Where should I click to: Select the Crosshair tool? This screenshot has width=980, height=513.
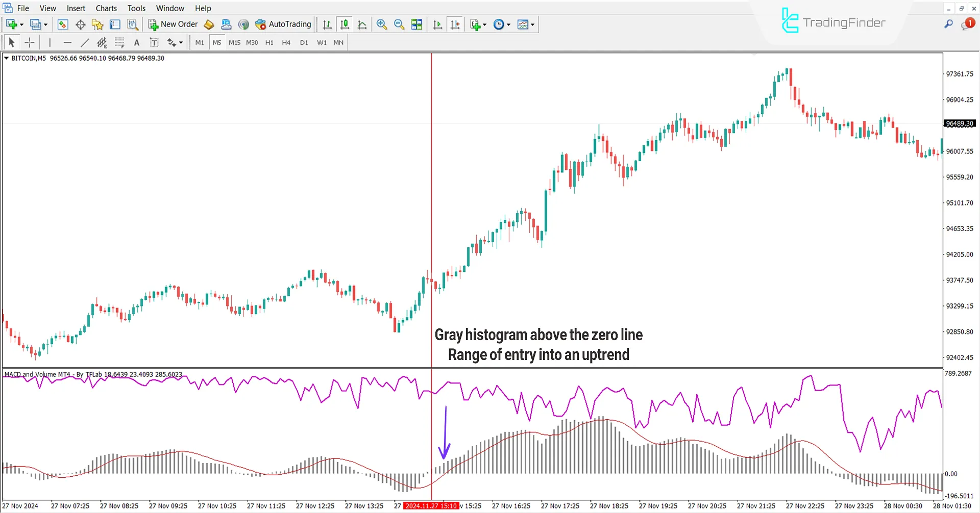pyautogui.click(x=29, y=42)
